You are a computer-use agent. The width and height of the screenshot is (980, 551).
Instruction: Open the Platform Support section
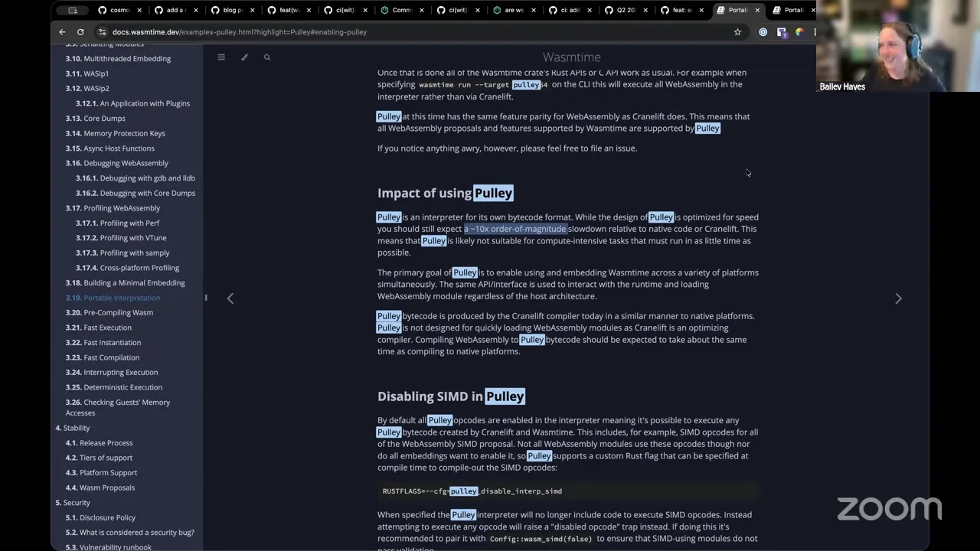[x=101, y=473]
